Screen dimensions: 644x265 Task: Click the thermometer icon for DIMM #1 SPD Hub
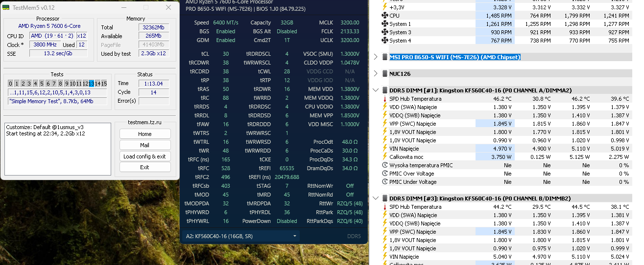click(384, 99)
